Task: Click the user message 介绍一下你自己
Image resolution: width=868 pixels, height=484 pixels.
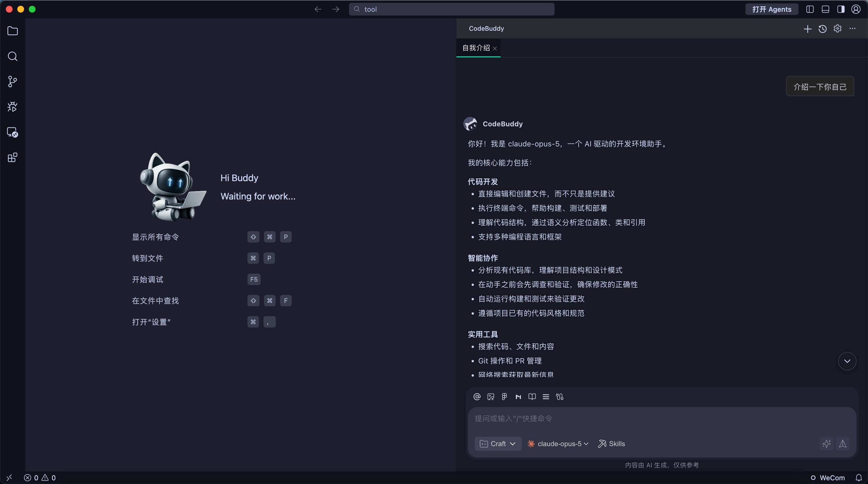Action: coord(820,86)
